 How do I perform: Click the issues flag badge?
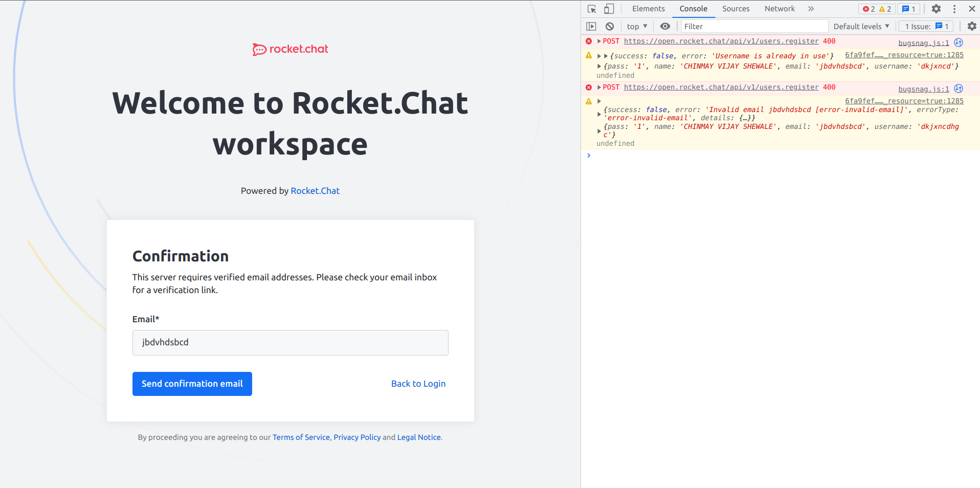[908, 9]
